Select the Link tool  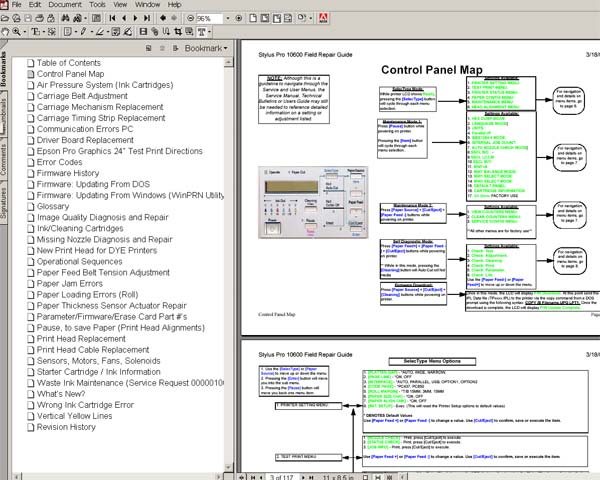pyautogui.click(x=155, y=31)
